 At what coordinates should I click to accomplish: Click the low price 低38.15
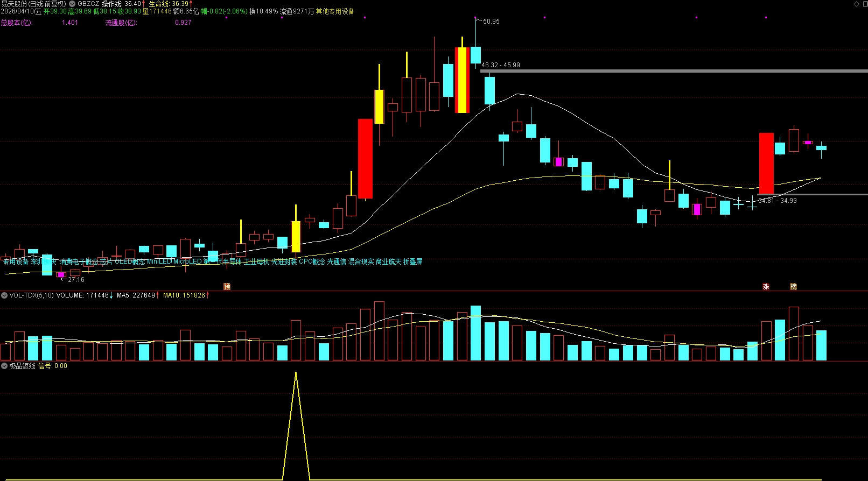(x=104, y=11)
